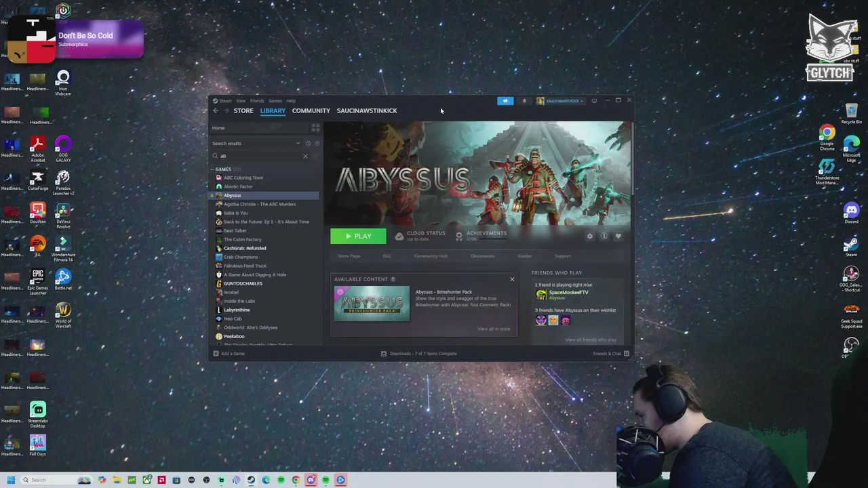Click the Achievements progress section
The width and height of the screenshot is (868, 488).
point(481,235)
